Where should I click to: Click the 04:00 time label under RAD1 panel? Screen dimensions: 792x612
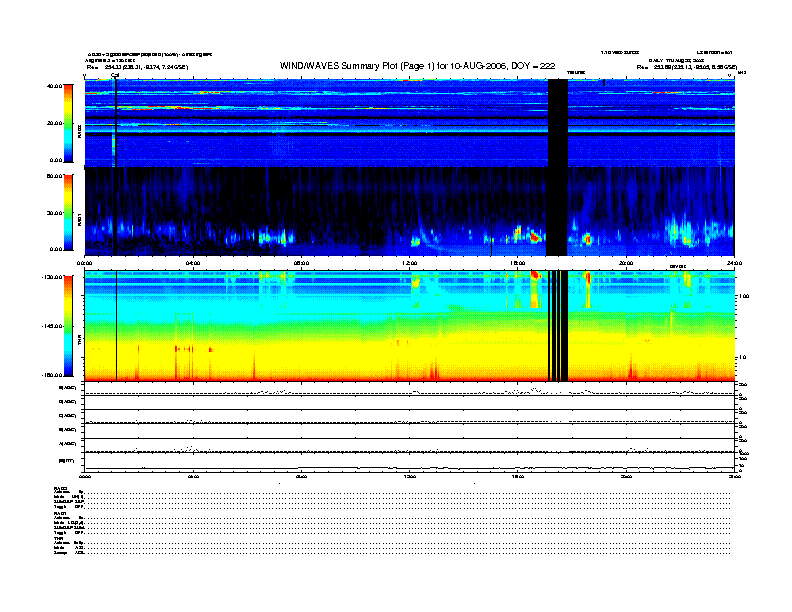(193, 263)
